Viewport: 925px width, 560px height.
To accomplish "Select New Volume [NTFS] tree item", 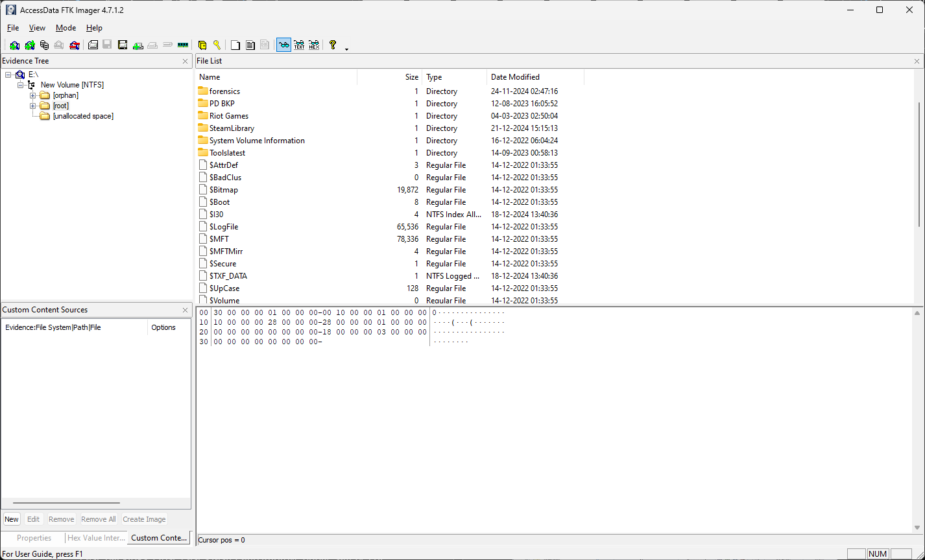I will click(72, 85).
